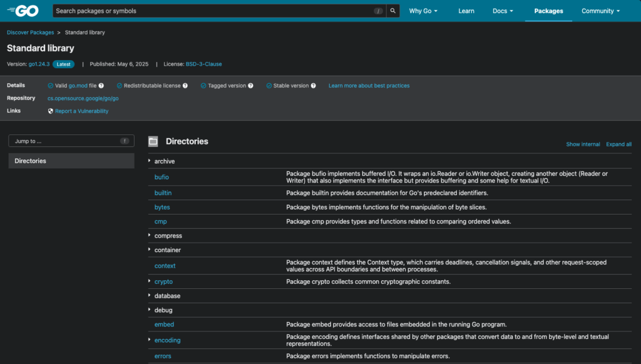Click the bytes package description text
Screen dimensions: 641x364
pyautogui.click(x=386, y=207)
